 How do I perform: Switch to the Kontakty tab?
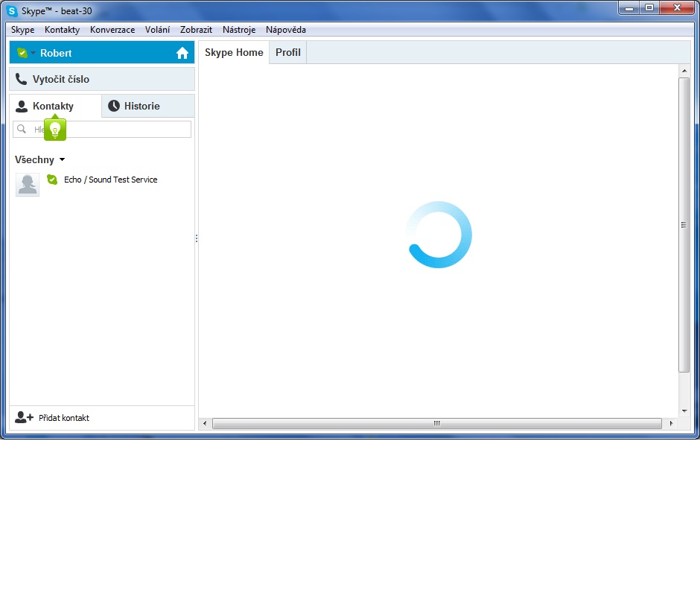tap(55, 106)
